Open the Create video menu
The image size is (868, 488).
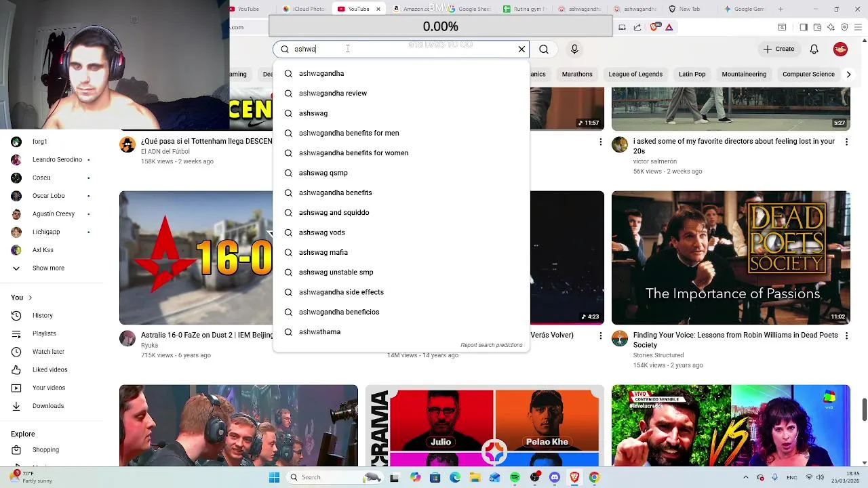tap(778, 49)
